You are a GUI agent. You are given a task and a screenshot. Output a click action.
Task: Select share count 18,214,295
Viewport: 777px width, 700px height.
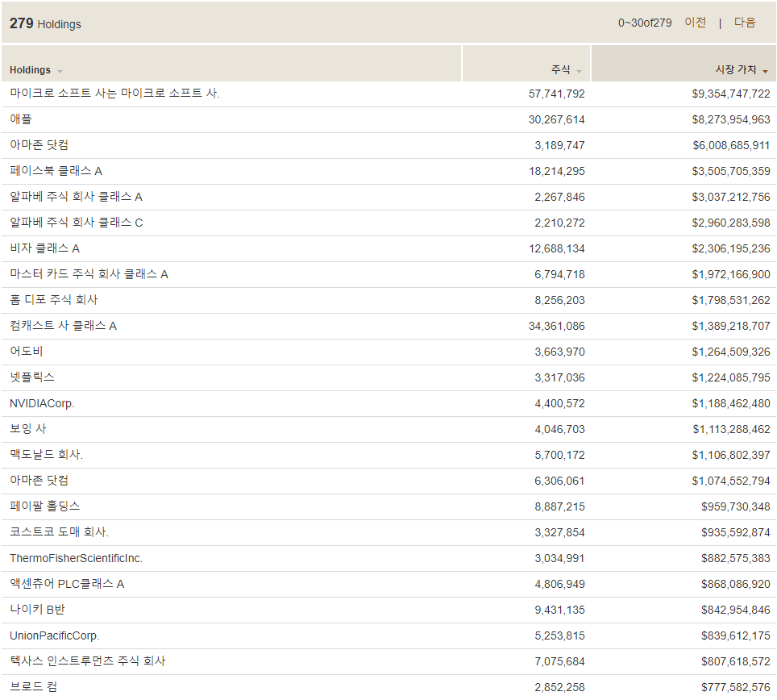pyautogui.click(x=556, y=171)
